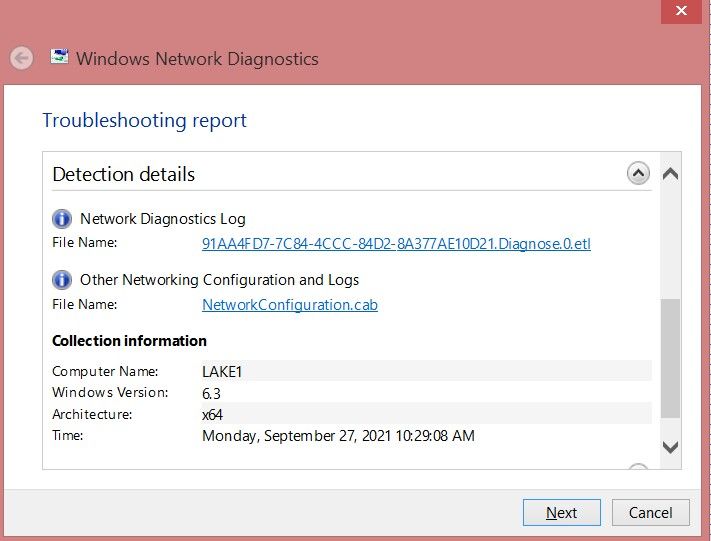
Task: Click the Architecture value x64
Action: coord(212,414)
